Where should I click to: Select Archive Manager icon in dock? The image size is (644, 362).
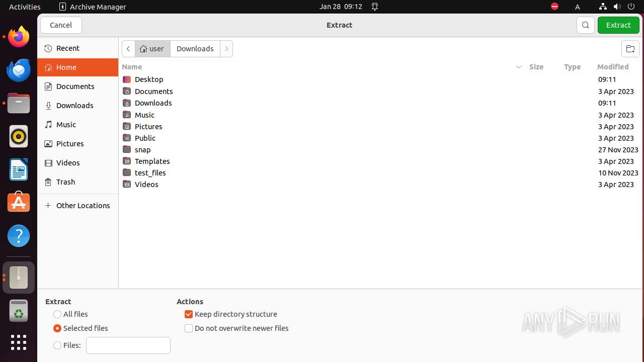tap(19, 278)
